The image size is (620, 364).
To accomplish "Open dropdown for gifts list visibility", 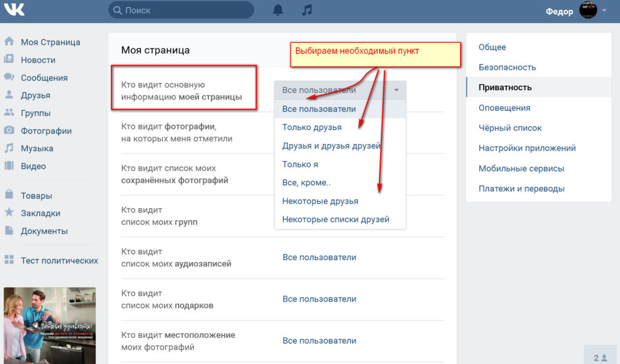I will (x=320, y=299).
